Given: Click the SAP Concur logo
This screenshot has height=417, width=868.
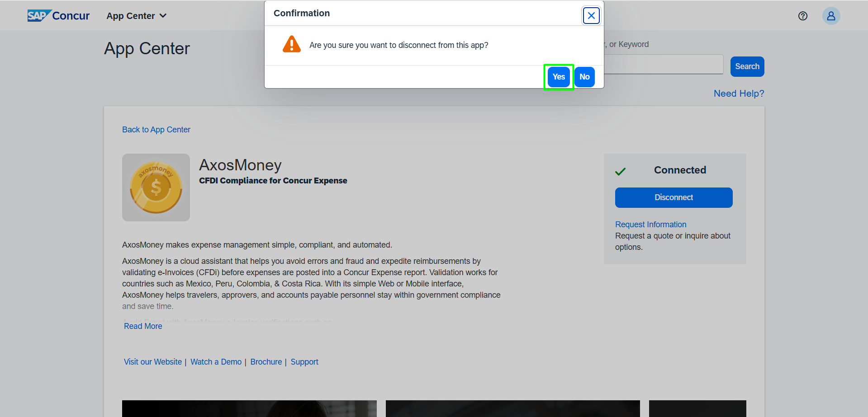Looking at the screenshot, I should pos(58,16).
